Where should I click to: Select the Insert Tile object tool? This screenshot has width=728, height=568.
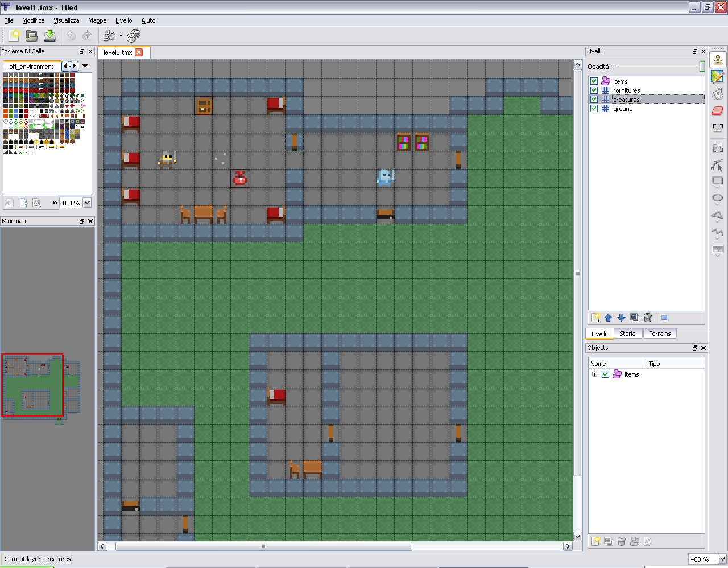point(718,250)
